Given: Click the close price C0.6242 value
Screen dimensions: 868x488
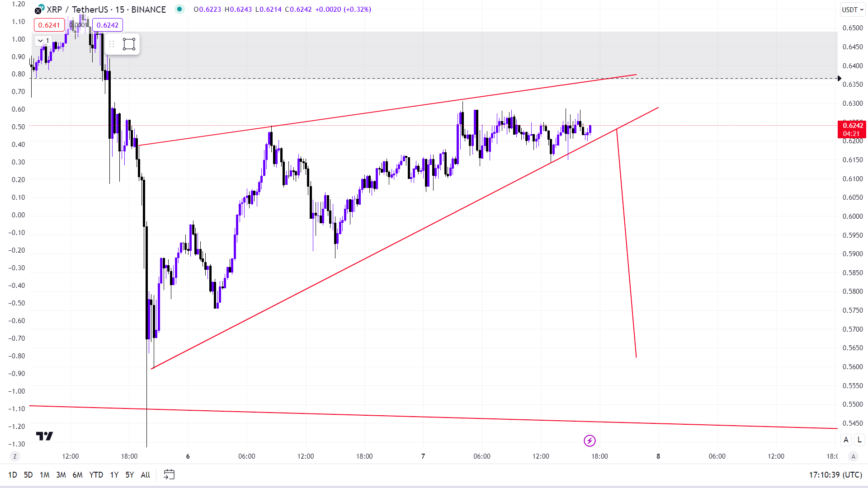Looking at the screenshot, I should click(x=298, y=9).
